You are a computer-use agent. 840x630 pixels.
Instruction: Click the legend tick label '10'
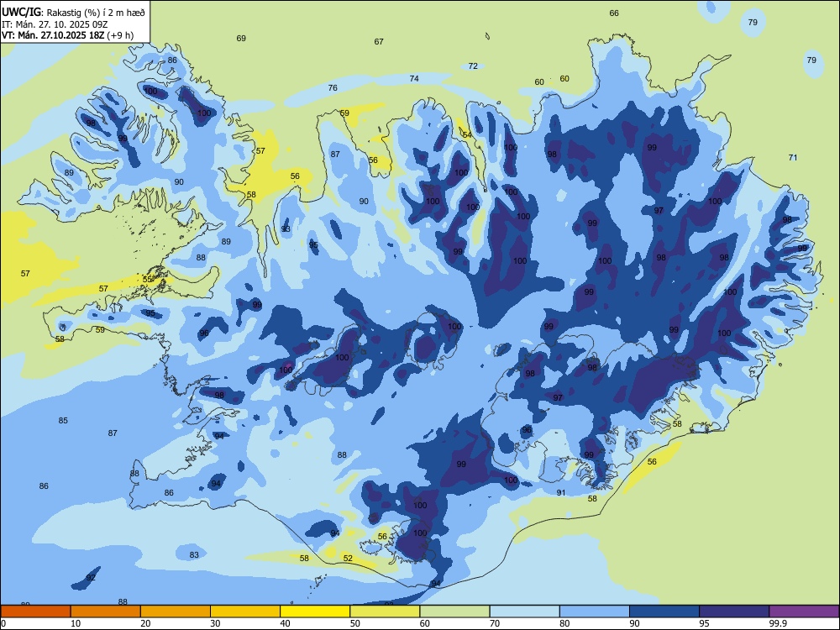(x=76, y=623)
